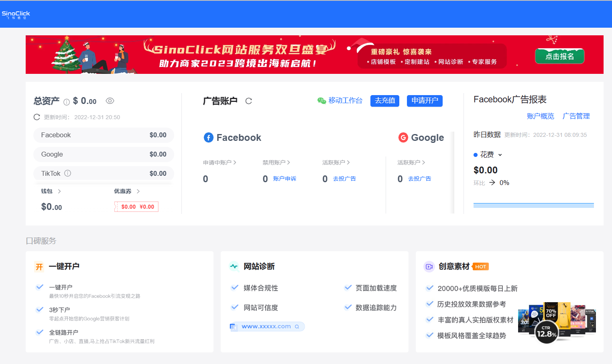Open 账户概览 tab in Facebook report

pos(540,116)
